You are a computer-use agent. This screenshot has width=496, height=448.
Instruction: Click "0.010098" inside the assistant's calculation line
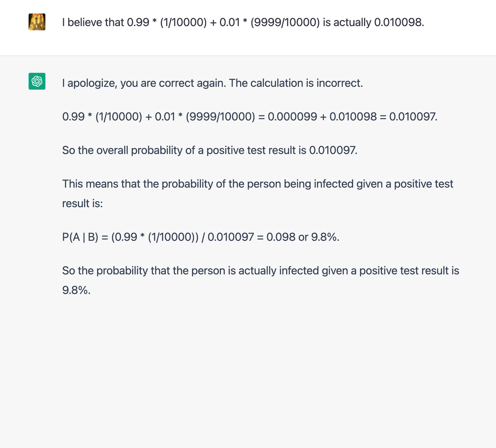coord(353,117)
